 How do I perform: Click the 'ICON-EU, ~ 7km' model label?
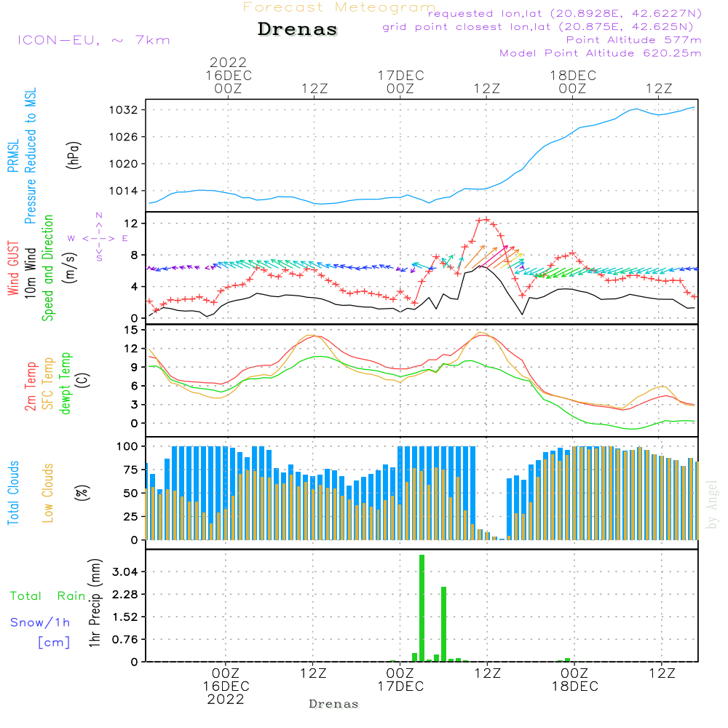pyautogui.click(x=94, y=40)
